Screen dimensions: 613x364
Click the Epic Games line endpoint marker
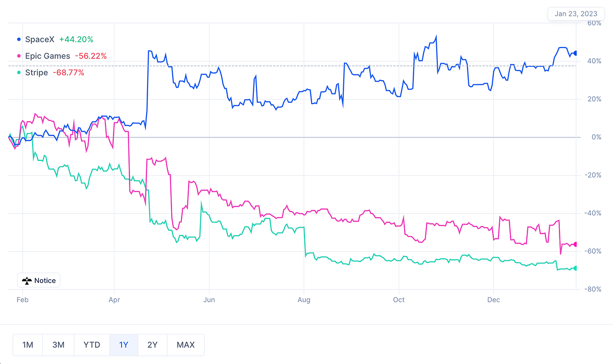(x=576, y=245)
